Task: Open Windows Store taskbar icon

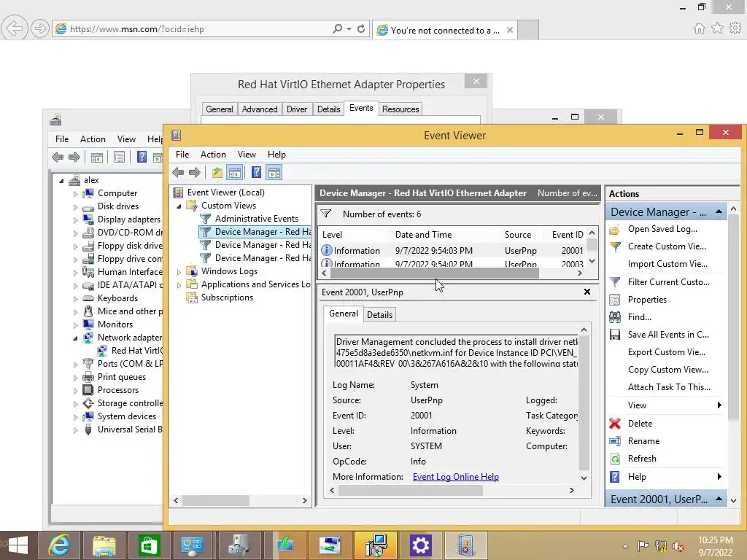Action: point(149,545)
